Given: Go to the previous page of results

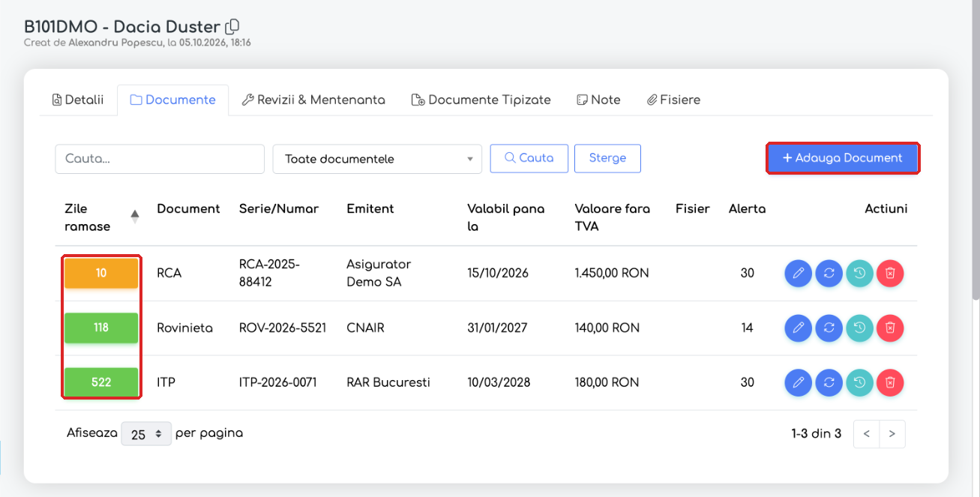Looking at the screenshot, I should pos(867,434).
